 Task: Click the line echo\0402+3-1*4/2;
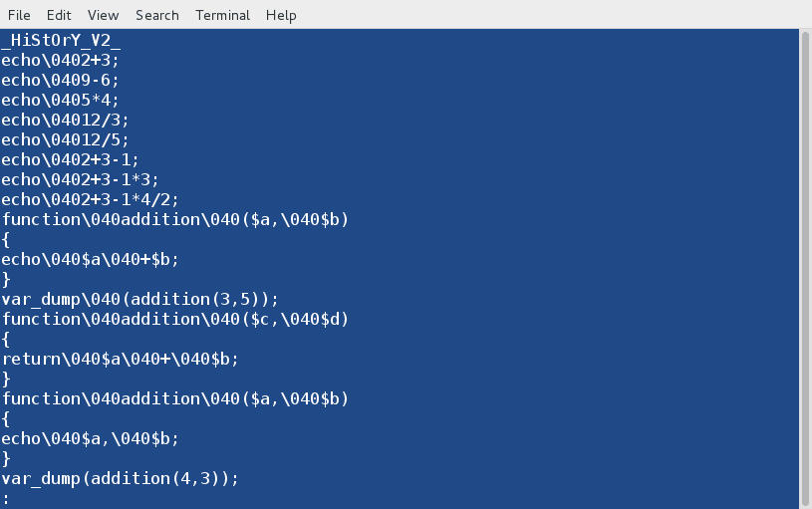pos(90,199)
